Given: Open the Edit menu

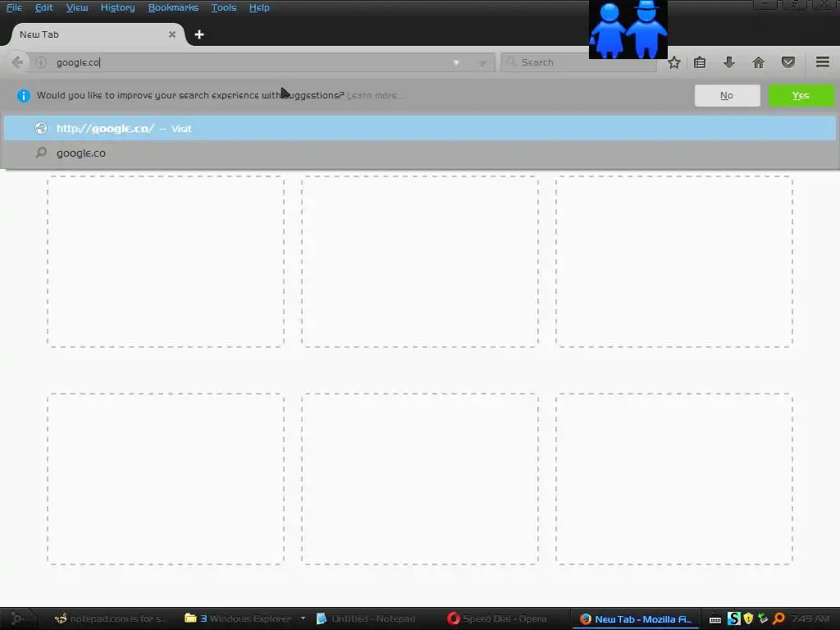Looking at the screenshot, I should point(43,7).
